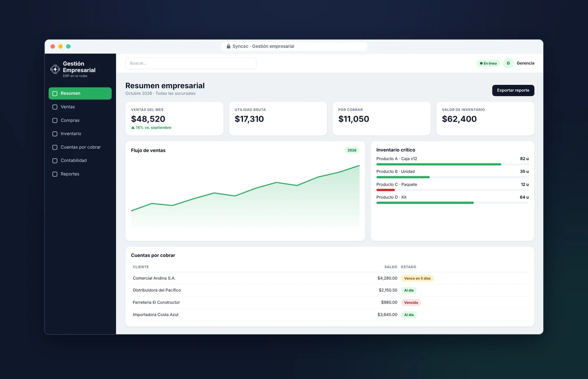Click the CLIENTE column header
588x379 pixels.
[x=141, y=267]
